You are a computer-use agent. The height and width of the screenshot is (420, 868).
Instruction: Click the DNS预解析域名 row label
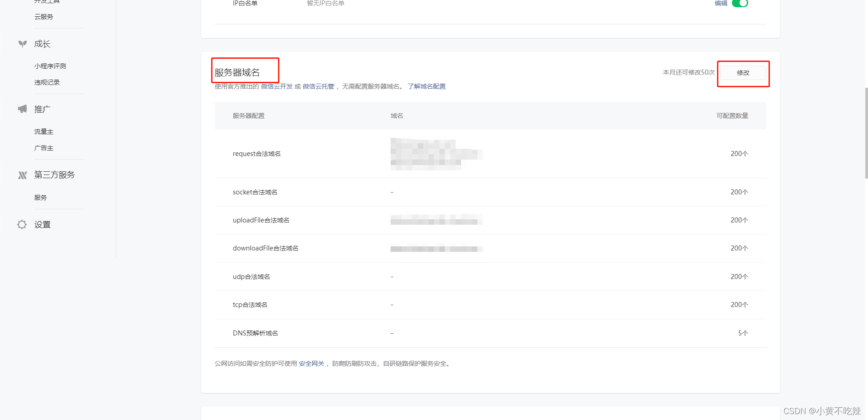point(255,333)
